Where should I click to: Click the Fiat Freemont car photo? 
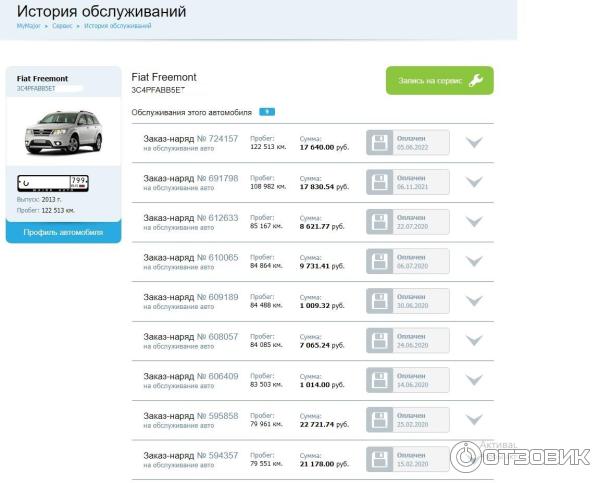coord(62,131)
